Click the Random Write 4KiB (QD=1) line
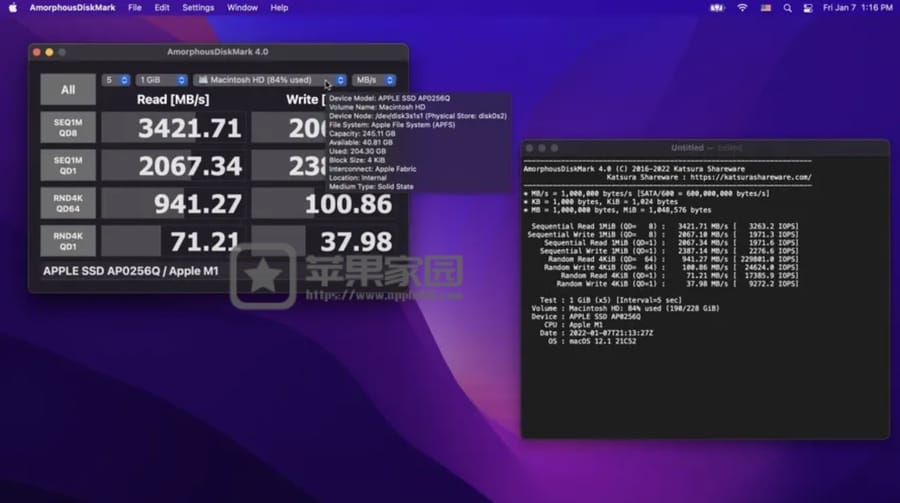 (x=677, y=284)
